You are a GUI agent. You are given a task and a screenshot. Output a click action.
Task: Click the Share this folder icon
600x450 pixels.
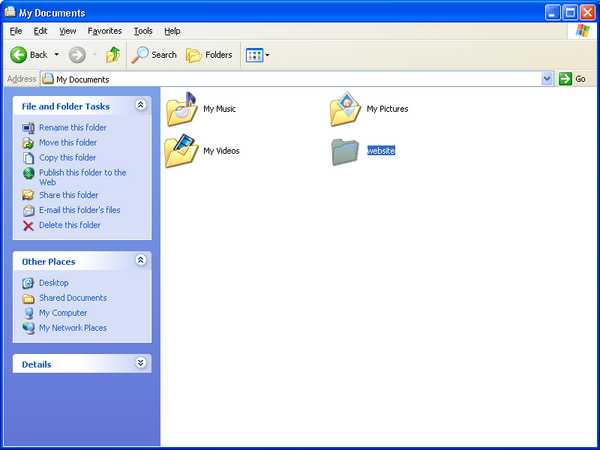click(x=28, y=195)
